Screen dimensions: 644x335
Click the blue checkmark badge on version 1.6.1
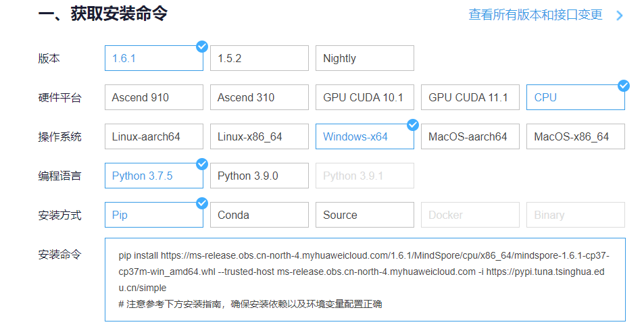pyautogui.click(x=201, y=46)
